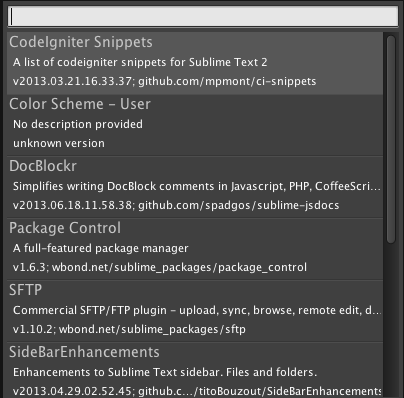Viewport: 404px width, 398px height.
Task: Click 'A list of codeigniter snippets' description
Action: 140,62
